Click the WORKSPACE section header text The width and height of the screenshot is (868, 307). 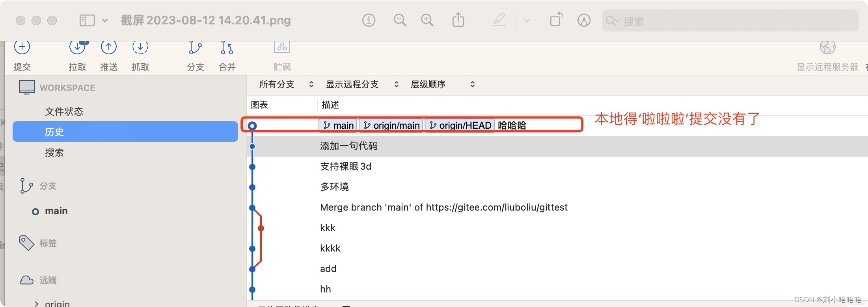[x=67, y=88]
